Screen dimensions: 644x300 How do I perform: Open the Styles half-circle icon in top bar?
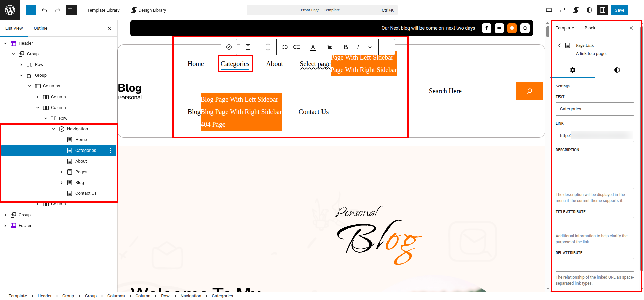589,10
